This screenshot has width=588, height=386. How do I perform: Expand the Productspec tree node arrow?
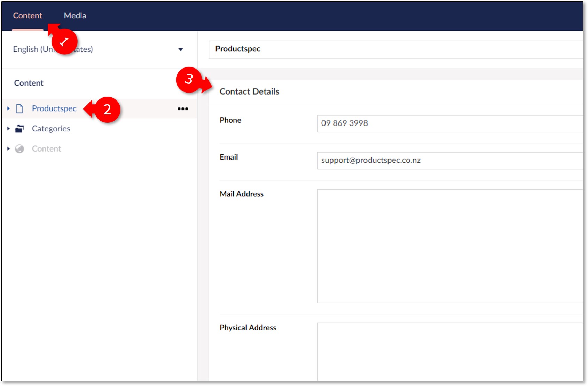(8, 108)
